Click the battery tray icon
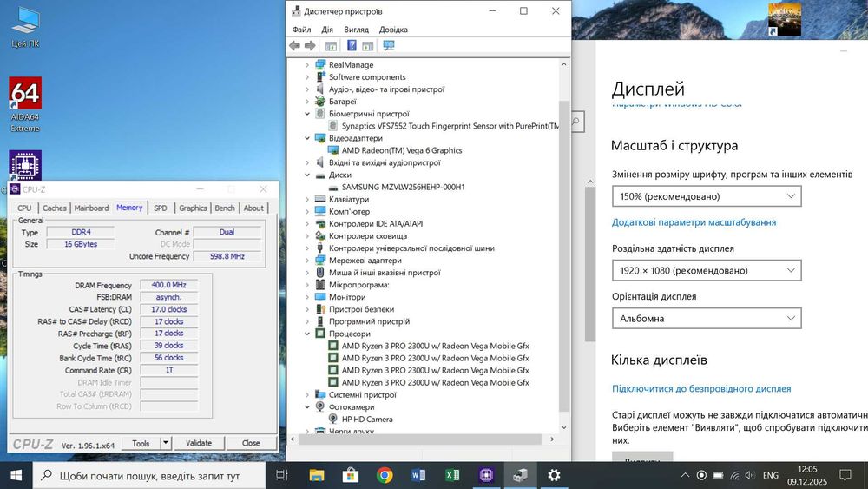The width and height of the screenshot is (868, 489). click(x=718, y=475)
